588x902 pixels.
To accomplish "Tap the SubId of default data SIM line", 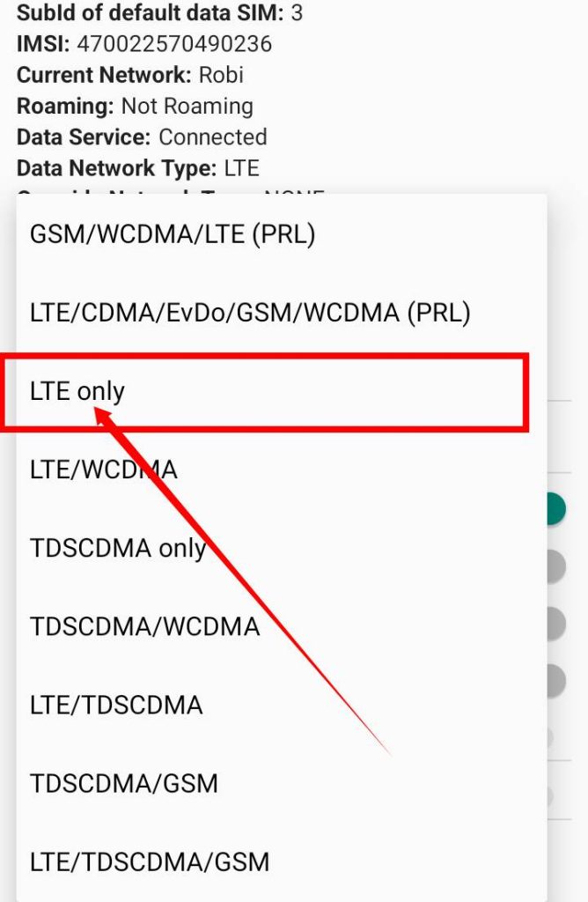I will pyautogui.click(x=160, y=13).
